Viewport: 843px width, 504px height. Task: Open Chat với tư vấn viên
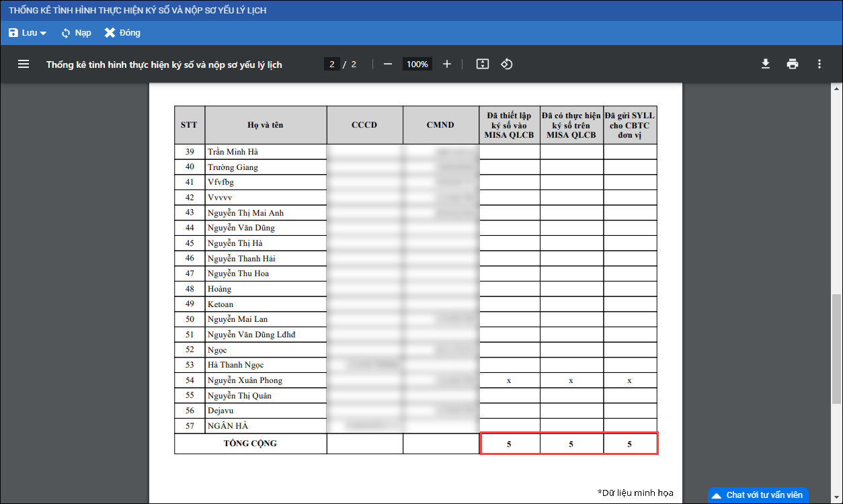758,495
